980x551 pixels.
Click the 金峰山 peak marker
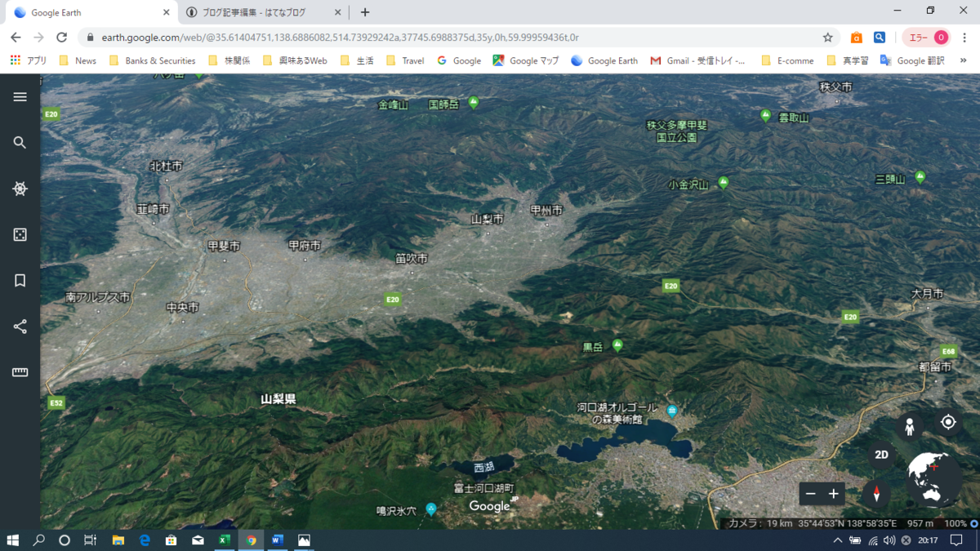click(x=393, y=104)
